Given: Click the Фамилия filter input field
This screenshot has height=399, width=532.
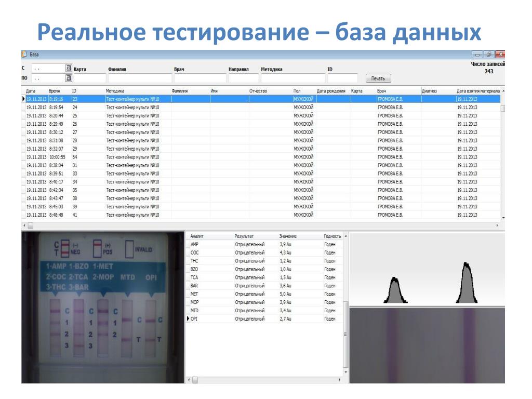Looking at the screenshot, I should coord(140,78).
